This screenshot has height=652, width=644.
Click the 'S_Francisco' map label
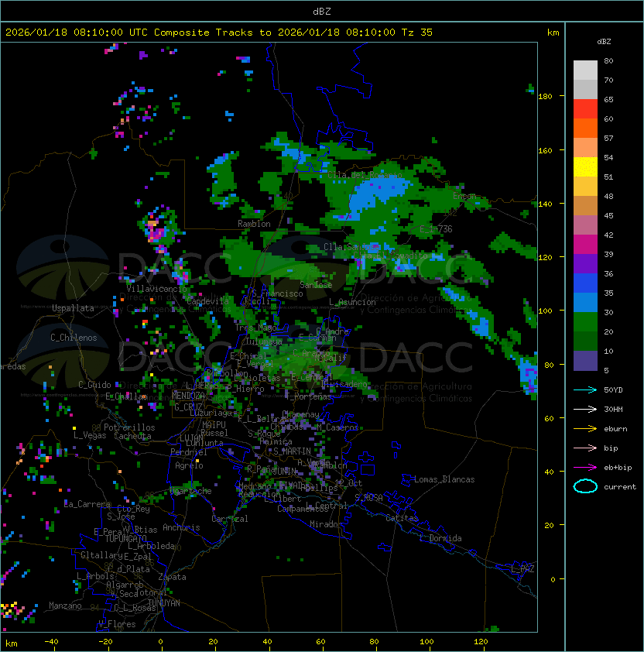point(278,293)
